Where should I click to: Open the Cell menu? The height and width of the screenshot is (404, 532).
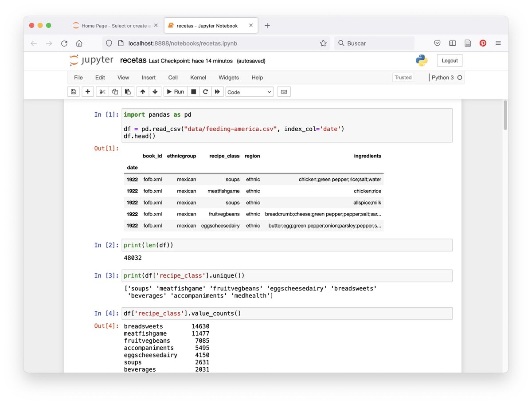click(173, 78)
